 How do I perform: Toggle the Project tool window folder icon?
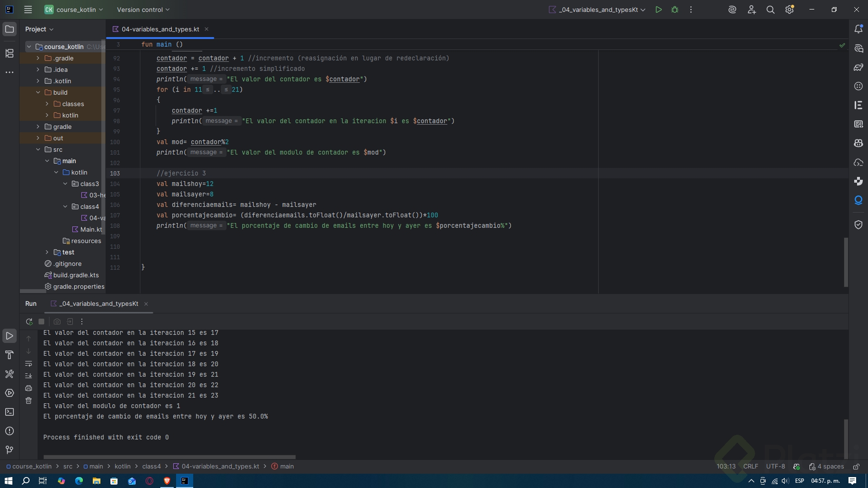pos(10,29)
